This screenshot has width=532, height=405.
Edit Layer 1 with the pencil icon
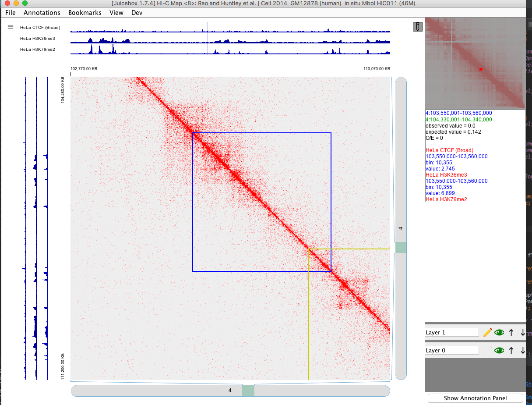pyautogui.click(x=487, y=332)
